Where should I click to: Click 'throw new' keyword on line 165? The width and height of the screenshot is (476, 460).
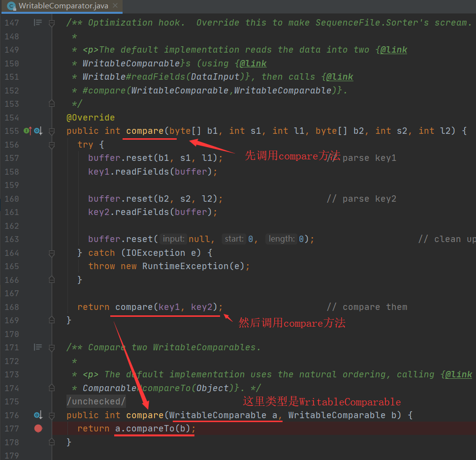pyautogui.click(x=112, y=266)
